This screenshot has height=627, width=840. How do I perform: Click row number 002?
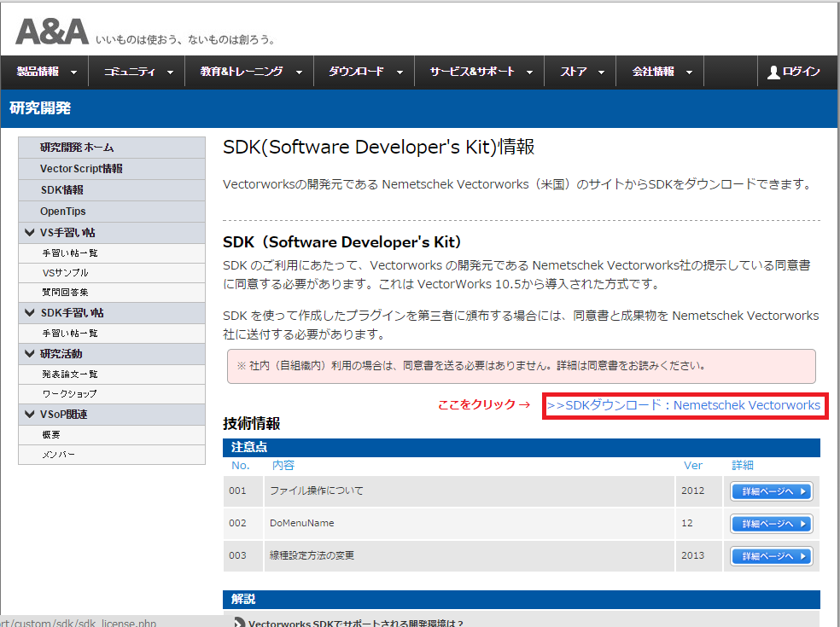point(237,523)
